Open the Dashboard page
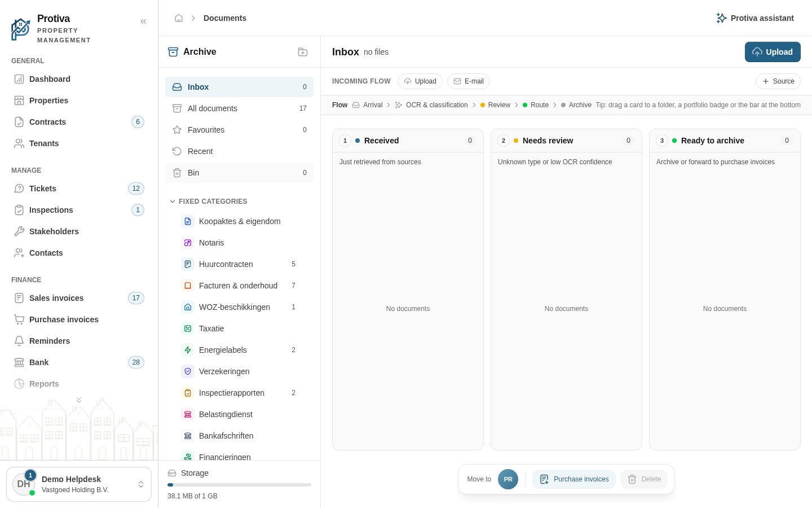Screen dimensions: 812x508 click(x=79, y=79)
